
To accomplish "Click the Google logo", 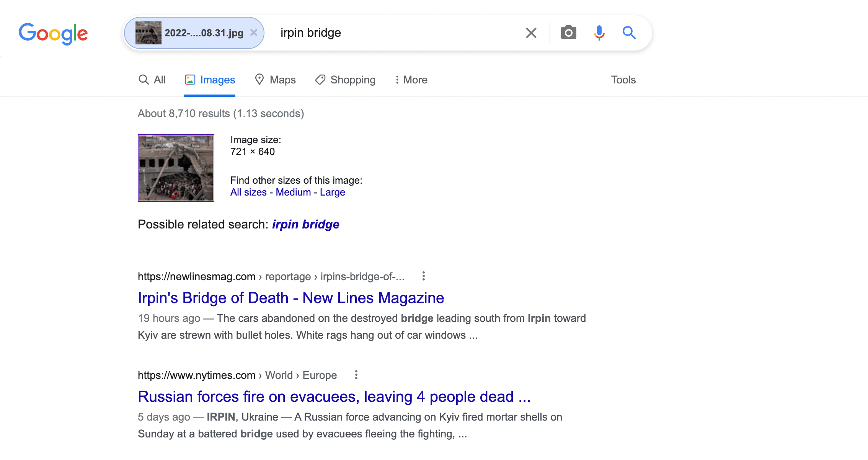I will pos(53,34).
